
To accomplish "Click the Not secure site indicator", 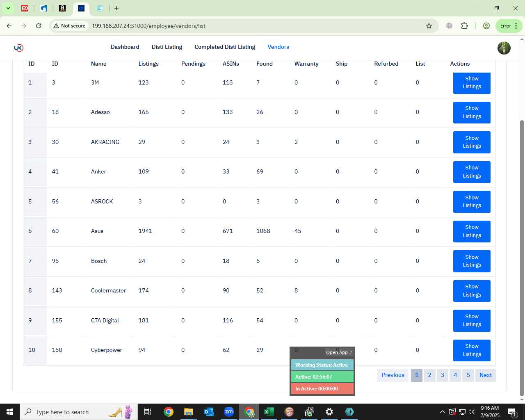I will coord(69,26).
